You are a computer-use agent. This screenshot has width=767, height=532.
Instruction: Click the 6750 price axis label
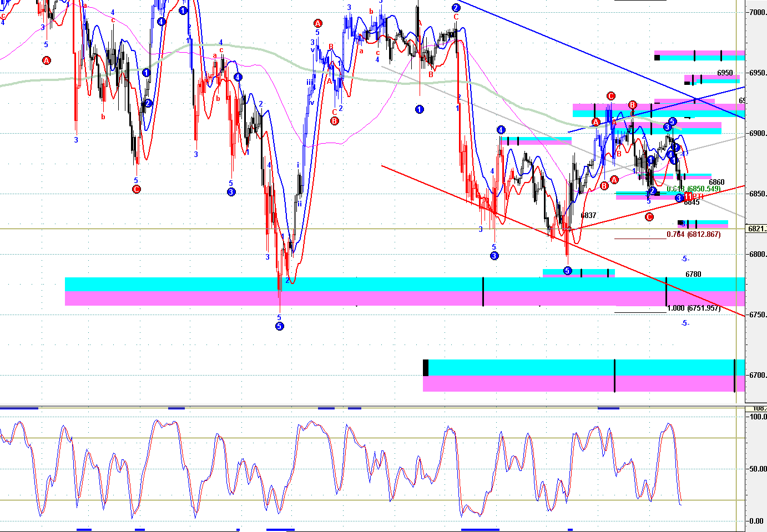pyautogui.click(x=757, y=315)
